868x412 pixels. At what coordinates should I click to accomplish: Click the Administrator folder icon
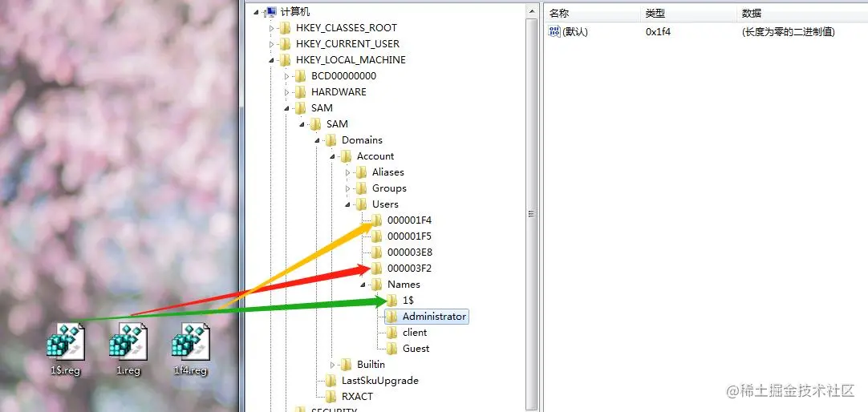pos(392,317)
